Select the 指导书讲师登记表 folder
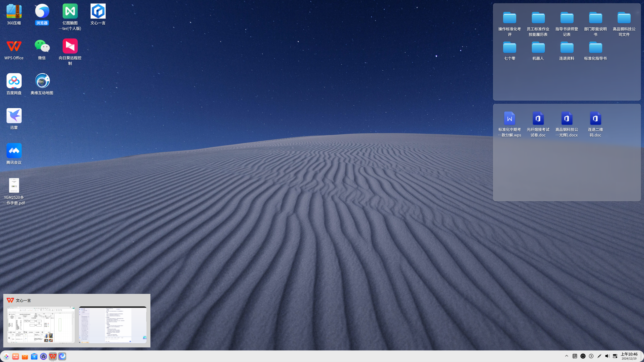 click(x=567, y=24)
